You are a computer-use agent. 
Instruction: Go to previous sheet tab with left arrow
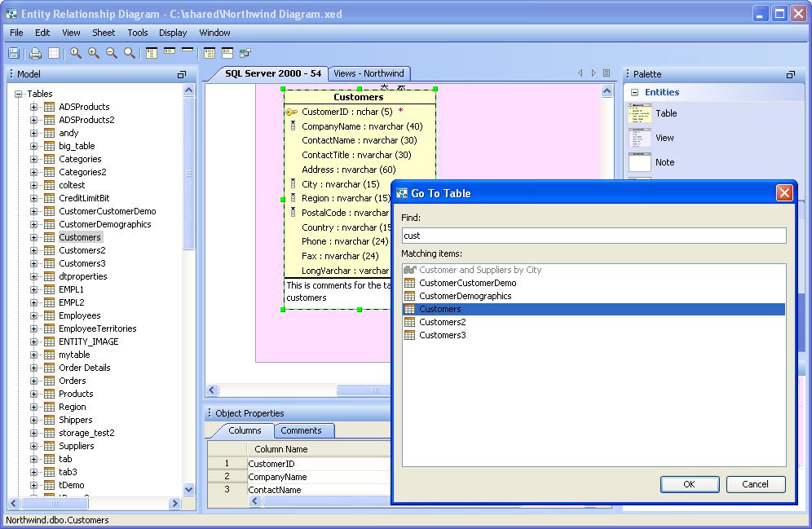580,73
